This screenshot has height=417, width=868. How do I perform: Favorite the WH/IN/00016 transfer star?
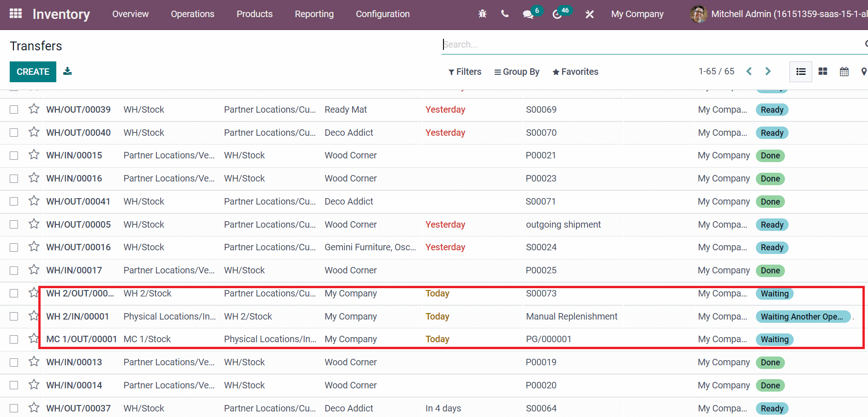pos(34,178)
